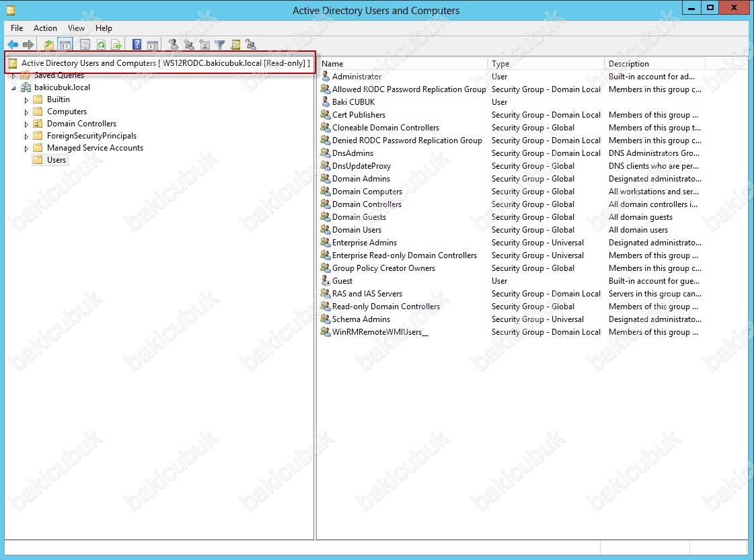
Task: Select the WinRMRemoteWMIUsers__ group
Action: (380, 331)
